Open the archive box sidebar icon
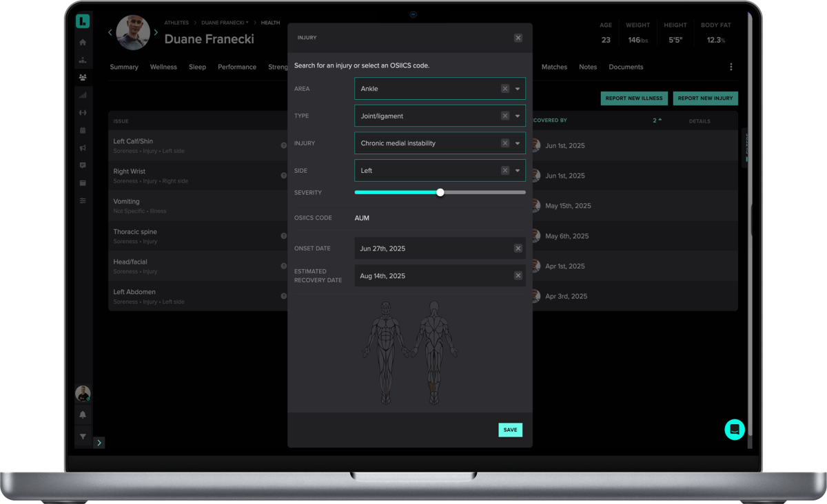 (83, 183)
